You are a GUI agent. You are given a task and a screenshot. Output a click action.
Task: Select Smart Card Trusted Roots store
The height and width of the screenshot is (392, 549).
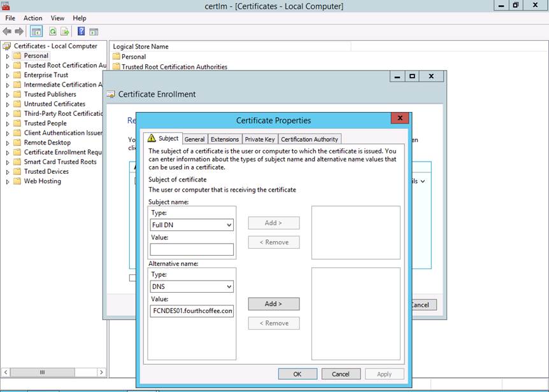60,162
